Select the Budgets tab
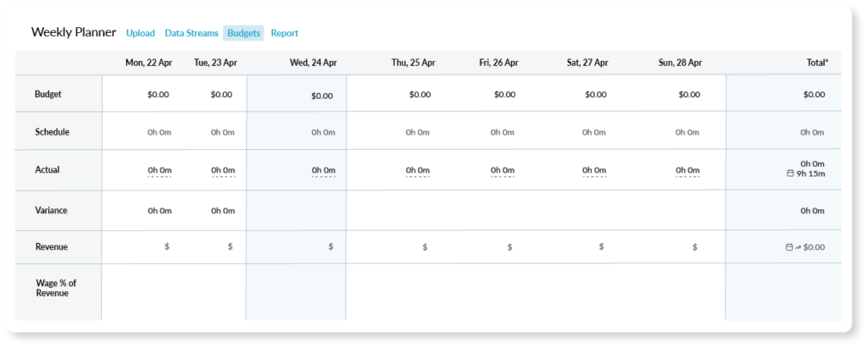868x348 pixels. pyautogui.click(x=244, y=33)
